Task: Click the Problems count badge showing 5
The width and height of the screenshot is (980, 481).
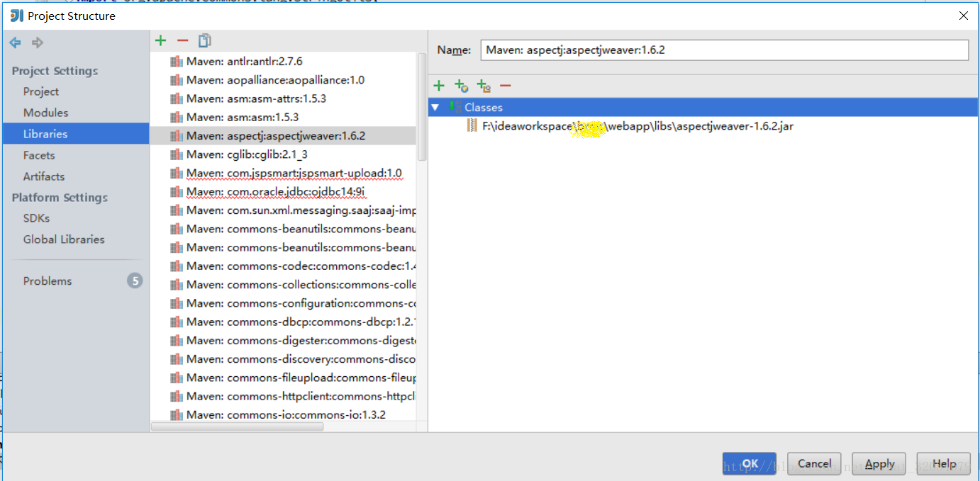Action: pyautogui.click(x=135, y=281)
